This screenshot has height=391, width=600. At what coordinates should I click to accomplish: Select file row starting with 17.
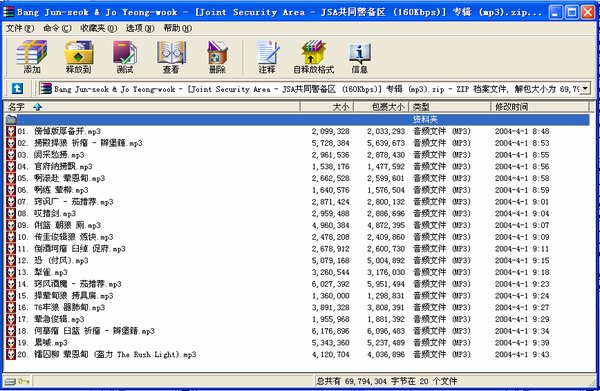point(297,319)
